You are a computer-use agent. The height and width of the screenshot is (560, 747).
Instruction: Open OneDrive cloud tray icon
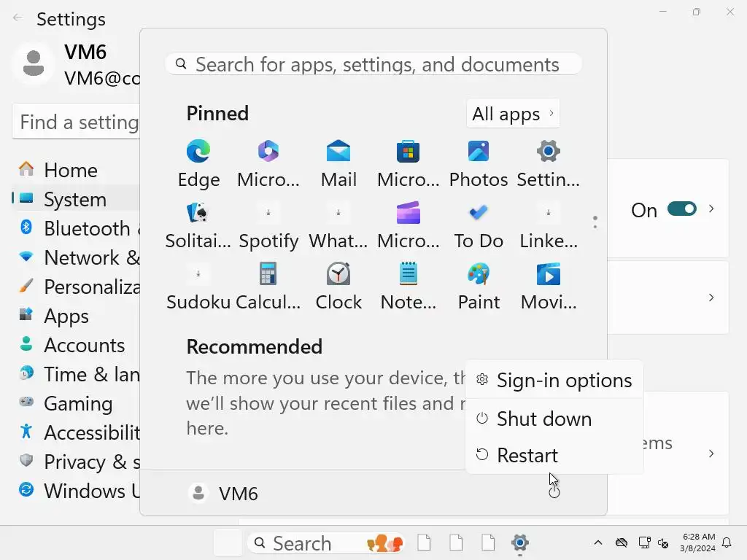click(x=622, y=542)
